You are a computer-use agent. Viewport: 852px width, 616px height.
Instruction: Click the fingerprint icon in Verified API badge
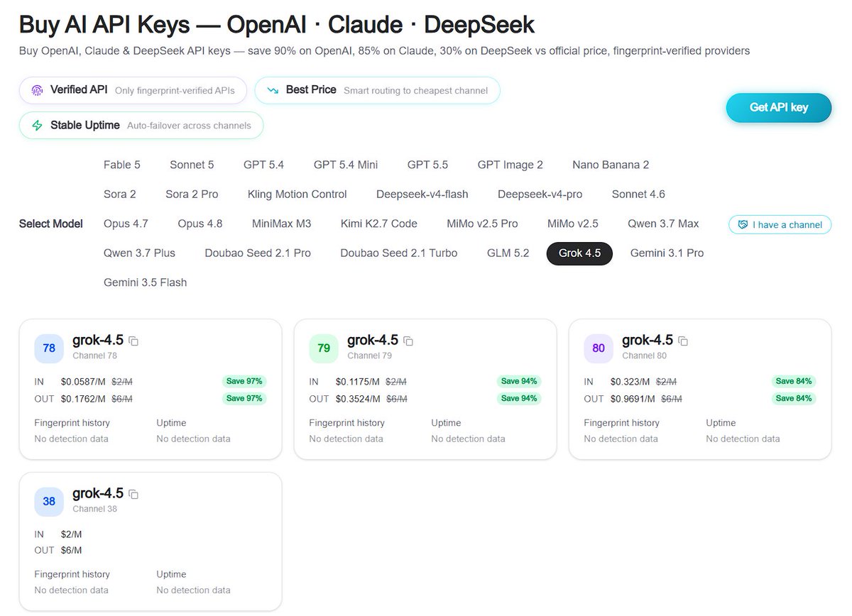click(x=37, y=90)
